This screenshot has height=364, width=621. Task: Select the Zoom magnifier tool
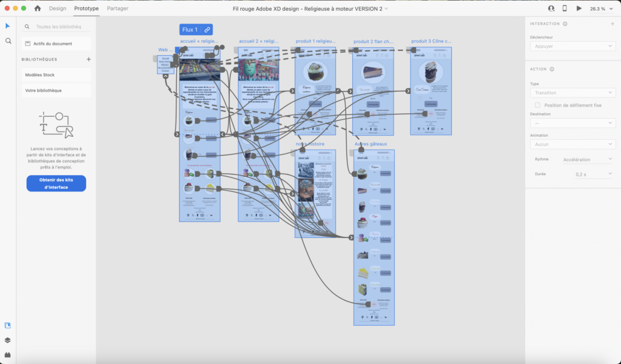pos(8,41)
